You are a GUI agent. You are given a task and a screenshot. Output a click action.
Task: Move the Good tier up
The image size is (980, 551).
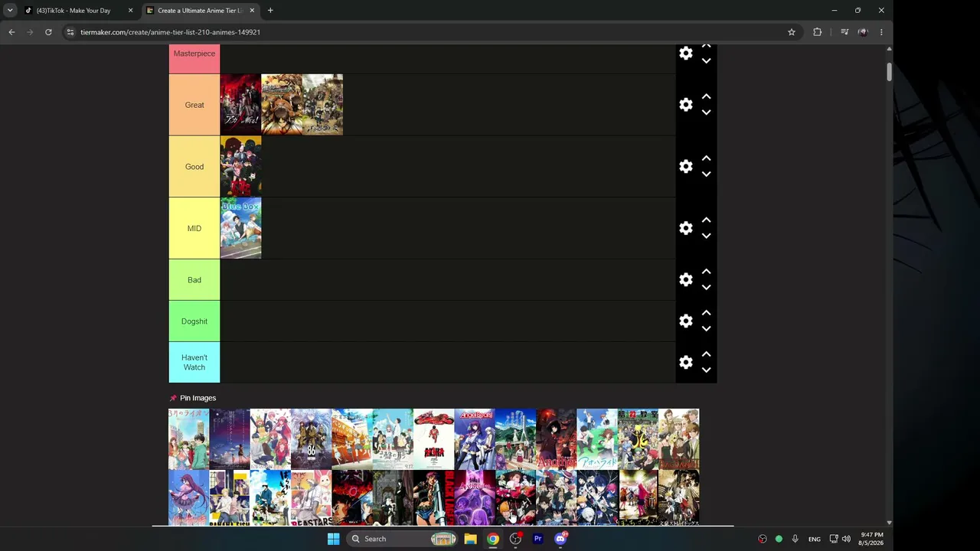point(707,159)
